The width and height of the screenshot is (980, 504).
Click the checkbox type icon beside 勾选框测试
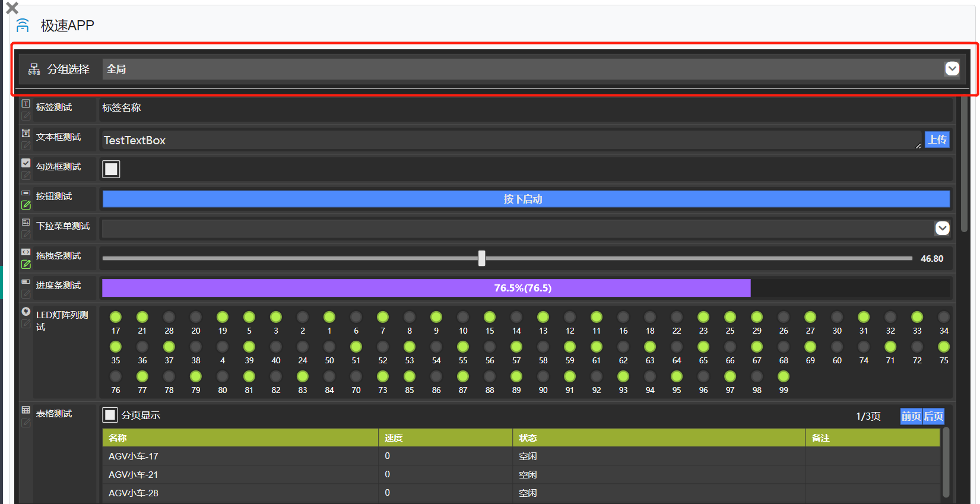pyautogui.click(x=26, y=163)
